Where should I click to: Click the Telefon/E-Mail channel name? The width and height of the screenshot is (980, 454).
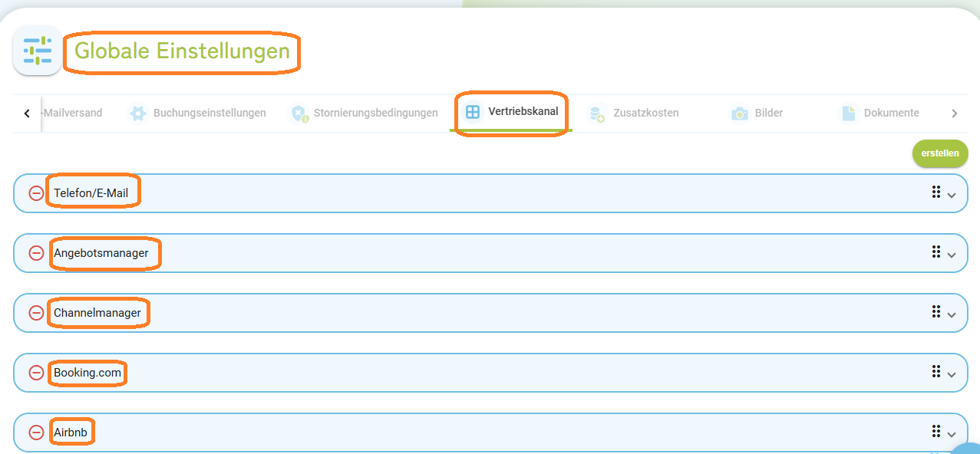(91, 193)
